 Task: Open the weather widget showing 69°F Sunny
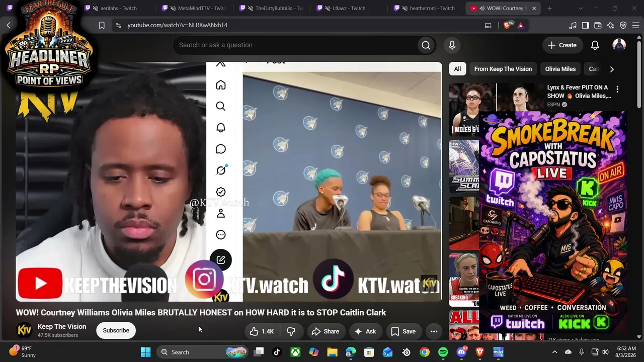[23, 351]
